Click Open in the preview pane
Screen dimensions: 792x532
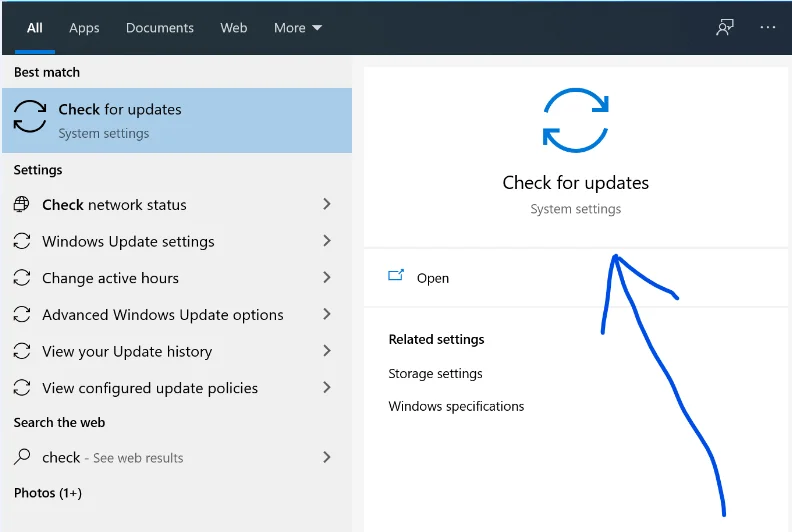(432, 278)
